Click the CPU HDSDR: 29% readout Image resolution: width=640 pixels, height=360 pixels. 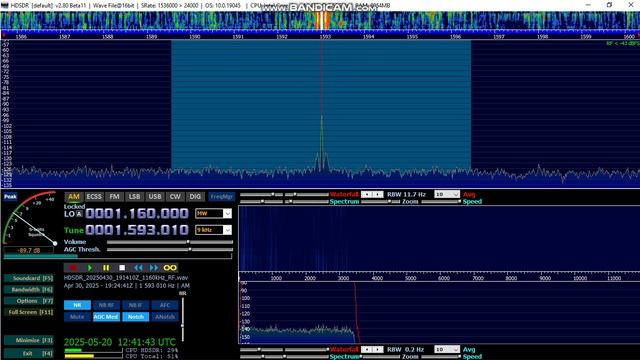[151, 350]
